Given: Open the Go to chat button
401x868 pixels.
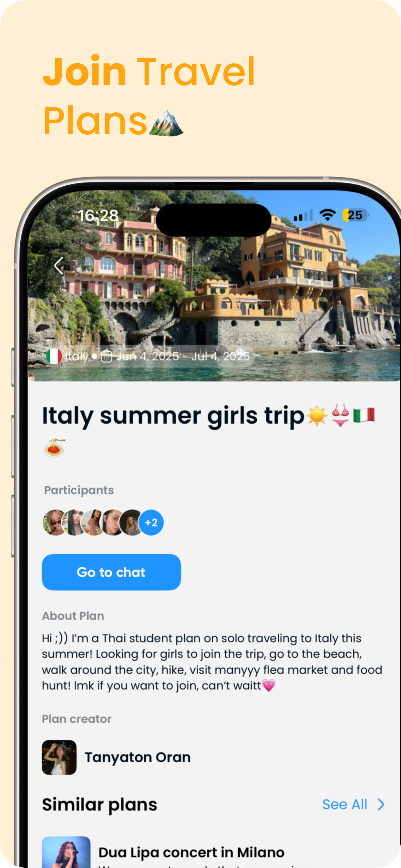Looking at the screenshot, I should pos(111,572).
